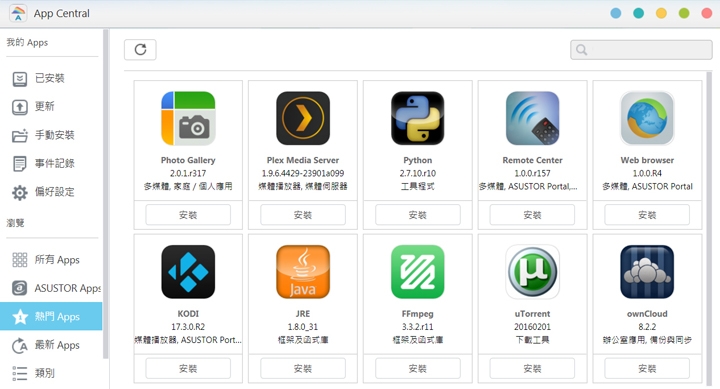Image resolution: width=720 pixels, height=389 pixels.
Task: Click the 更新 update icon in sidebar
Action: pyautogui.click(x=20, y=107)
